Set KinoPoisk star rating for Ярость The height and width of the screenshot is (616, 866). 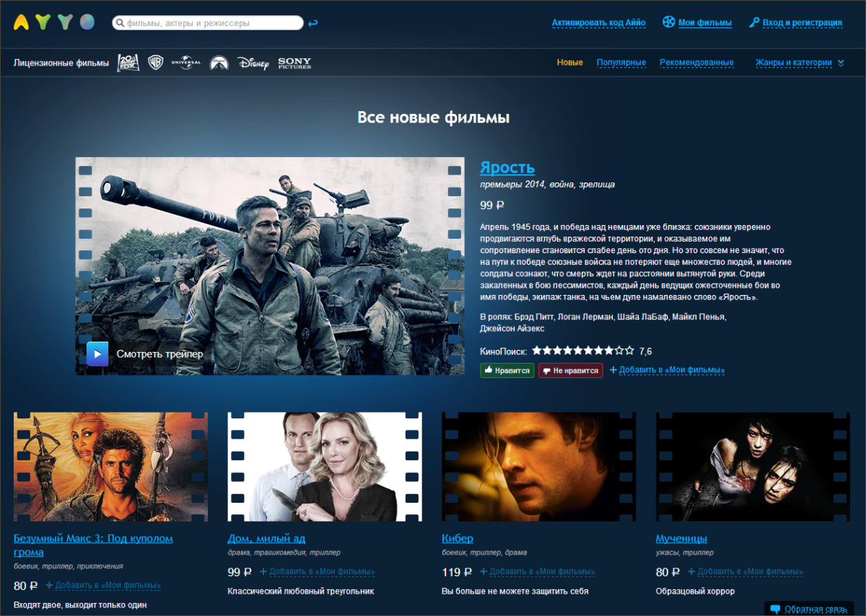tap(583, 351)
